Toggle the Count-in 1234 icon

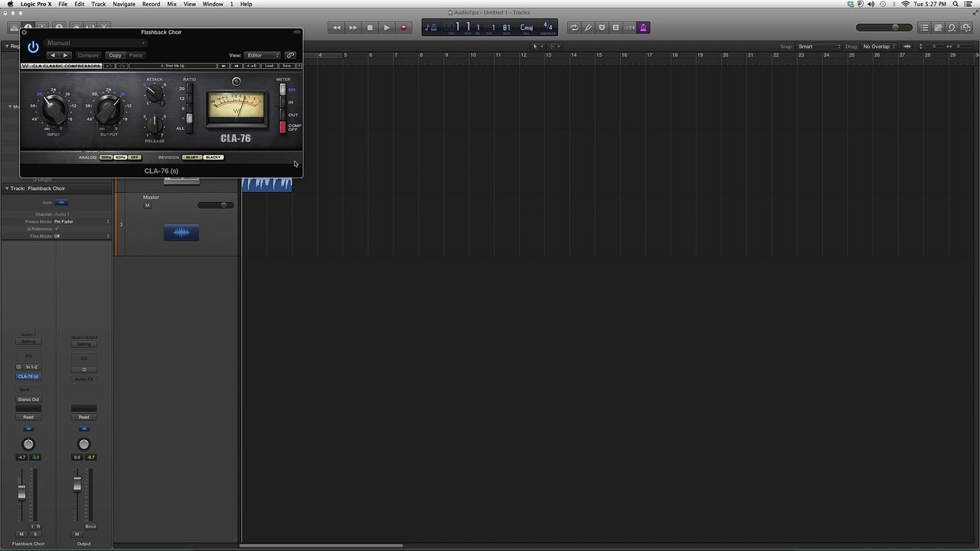[629, 28]
